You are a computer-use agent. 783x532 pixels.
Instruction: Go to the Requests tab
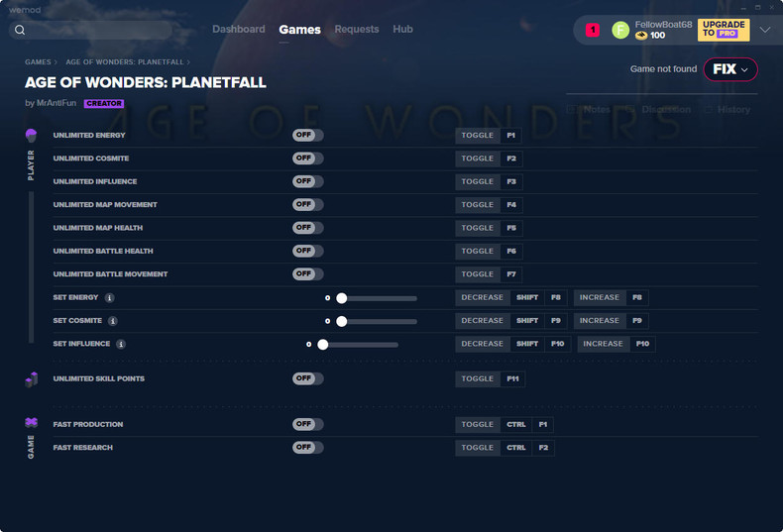357,29
